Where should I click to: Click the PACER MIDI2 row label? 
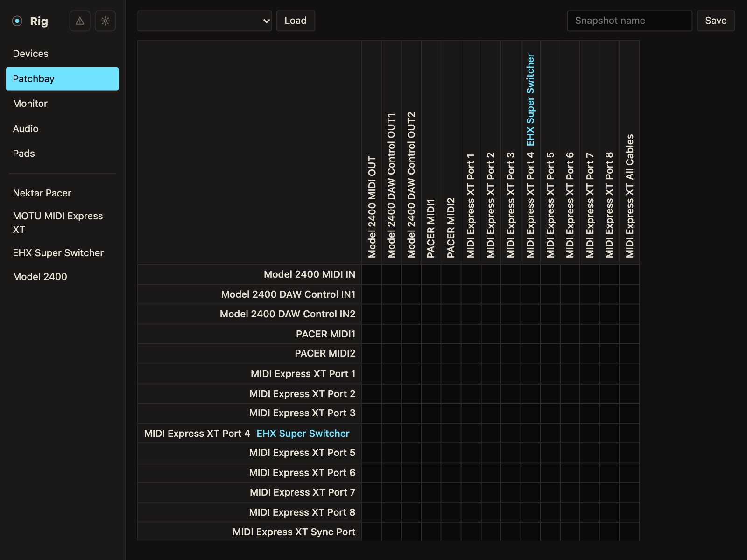(x=325, y=353)
